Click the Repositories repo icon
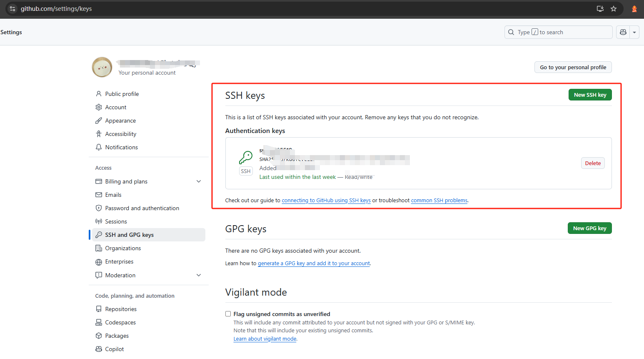Viewport: 644px width, 359px height. coord(99,309)
